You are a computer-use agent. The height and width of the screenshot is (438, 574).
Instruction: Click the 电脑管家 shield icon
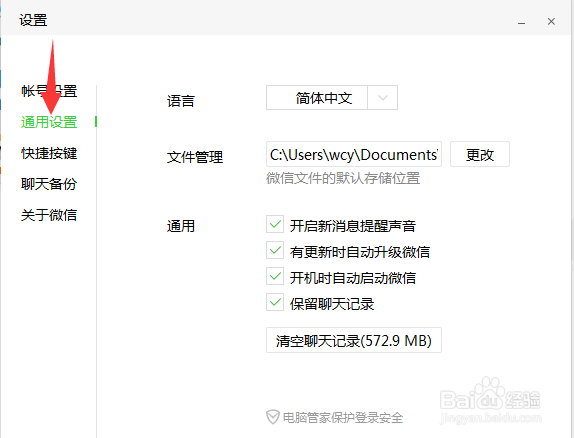pos(273,417)
